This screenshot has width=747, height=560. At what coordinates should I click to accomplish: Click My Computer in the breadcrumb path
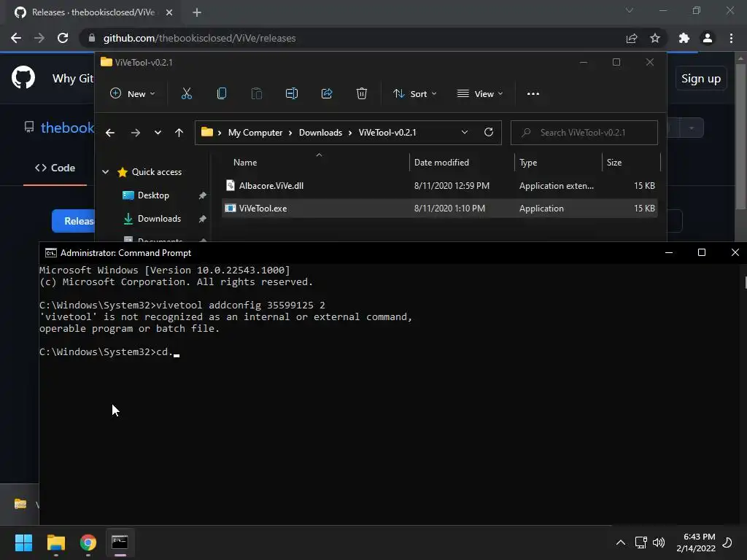[255, 133]
